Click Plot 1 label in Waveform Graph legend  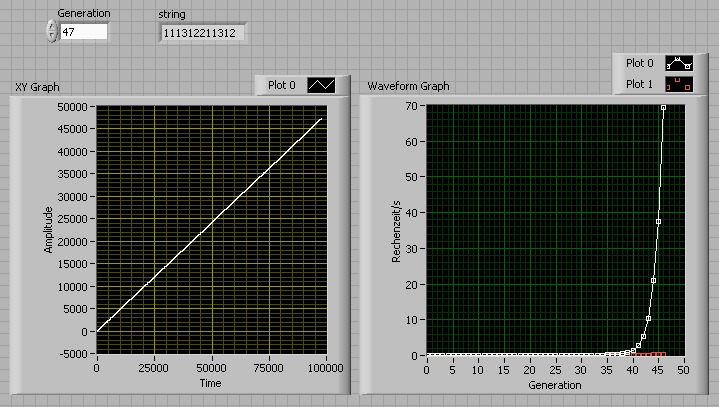640,84
